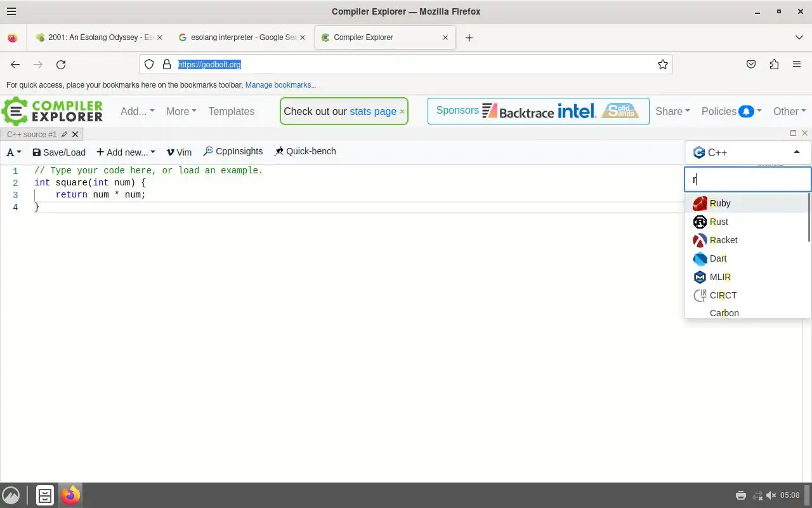Click Manage bookmarks link
Viewport: 812px width, 508px height.
280,85
